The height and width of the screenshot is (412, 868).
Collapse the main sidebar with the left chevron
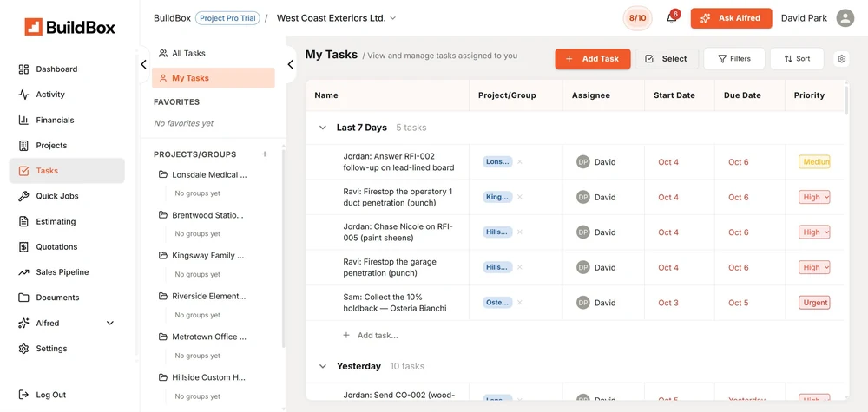point(143,64)
